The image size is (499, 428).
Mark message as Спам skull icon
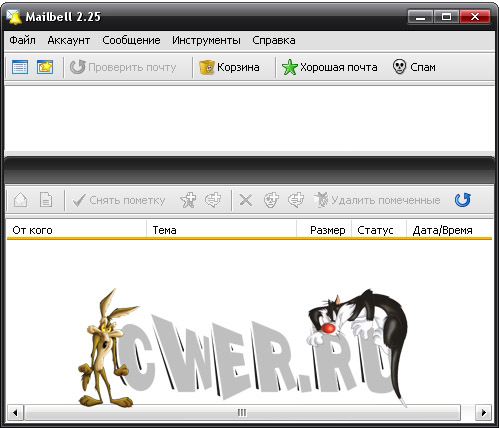click(414, 67)
